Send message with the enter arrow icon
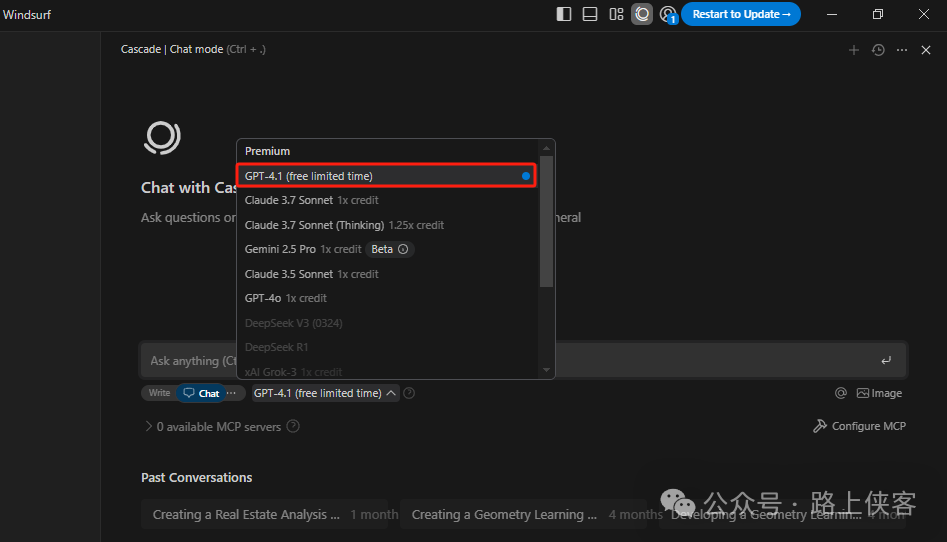The height and width of the screenshot is (542, 947). (886, 361)
